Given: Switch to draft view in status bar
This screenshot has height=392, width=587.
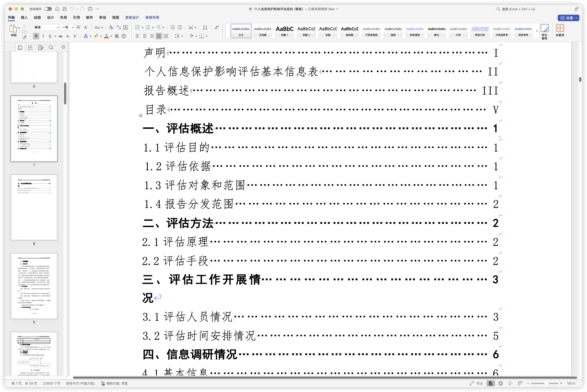Looking at the screenshot, I should click(x=520, y=383).
